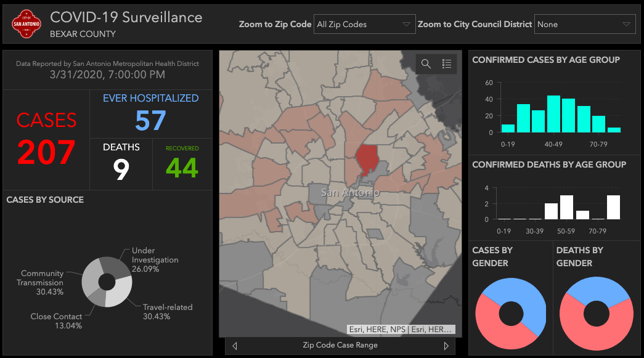Click the 0-19 confirmed cases bar
The width and height of the screenshot is (644, 358).
point(508,128)
